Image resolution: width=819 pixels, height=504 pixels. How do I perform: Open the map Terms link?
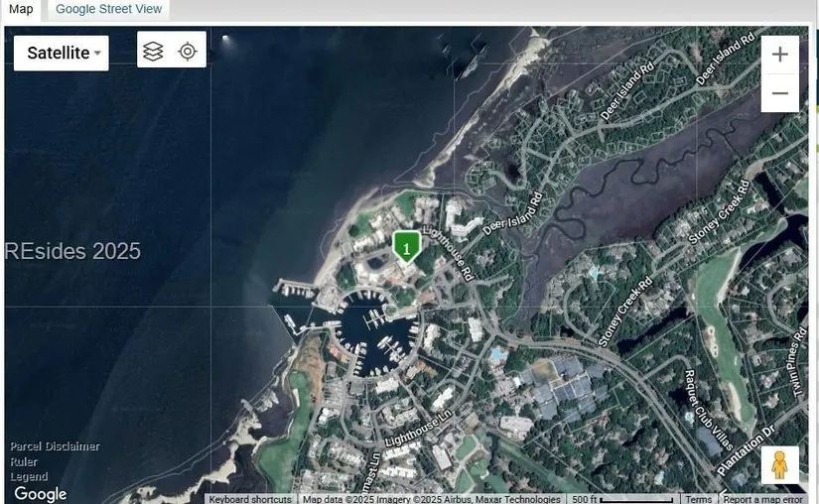click(x=698, y=499)
